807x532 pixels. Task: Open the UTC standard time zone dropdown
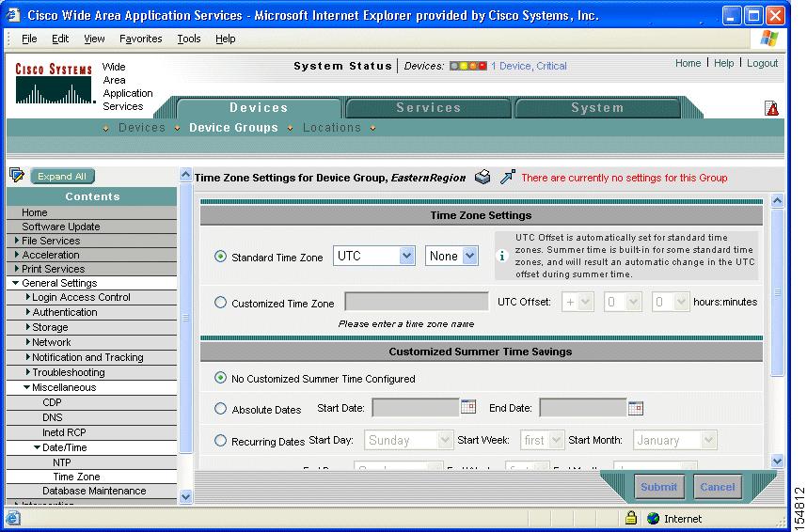pyautogui.click(x=374, y=256)
